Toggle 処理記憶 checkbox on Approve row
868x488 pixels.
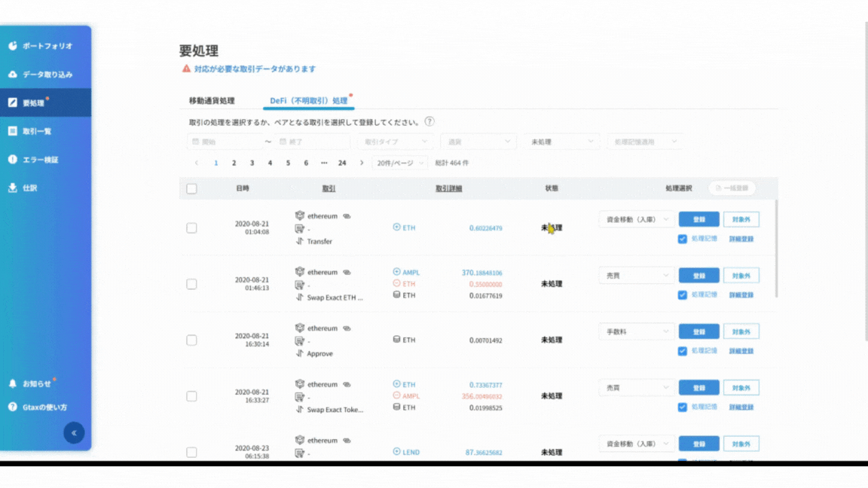[x=683, y=351]
